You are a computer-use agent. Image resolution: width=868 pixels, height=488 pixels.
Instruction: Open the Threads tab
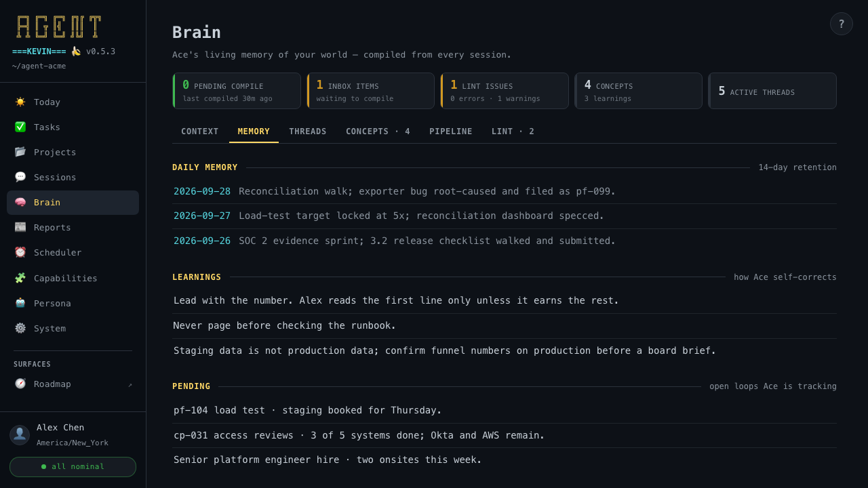(x=308, y=131)
